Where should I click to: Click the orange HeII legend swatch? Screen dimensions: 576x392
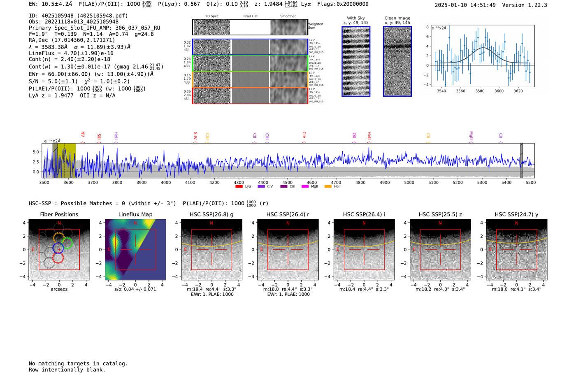(x=328, y=187)
